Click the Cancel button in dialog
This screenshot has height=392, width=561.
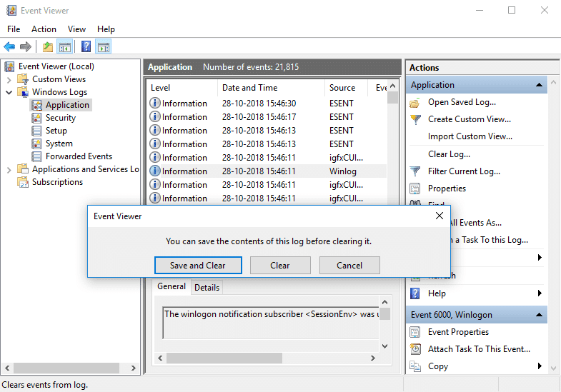tap(349, 265)
